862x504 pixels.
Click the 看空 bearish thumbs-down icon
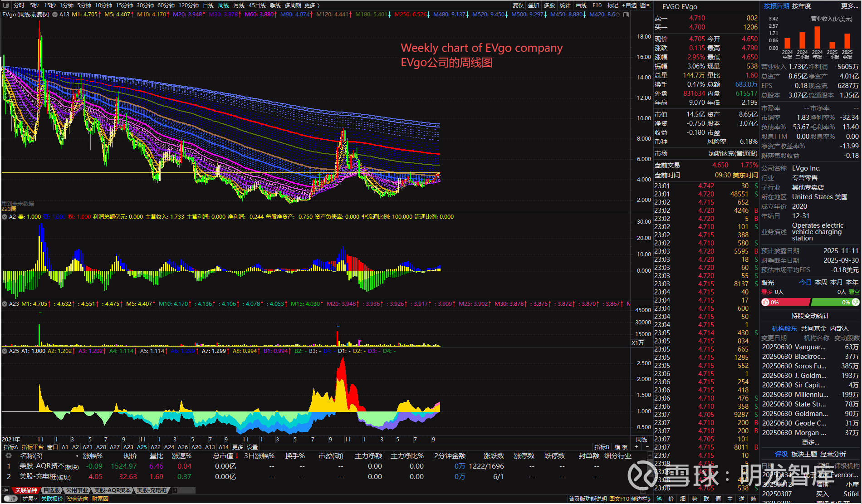(856, 302)
